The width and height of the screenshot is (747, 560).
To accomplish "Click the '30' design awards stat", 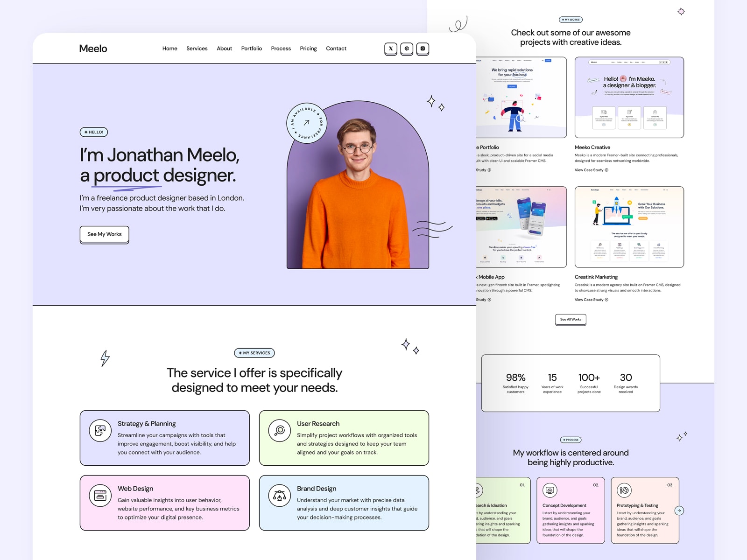I will (x=626, y=378).
